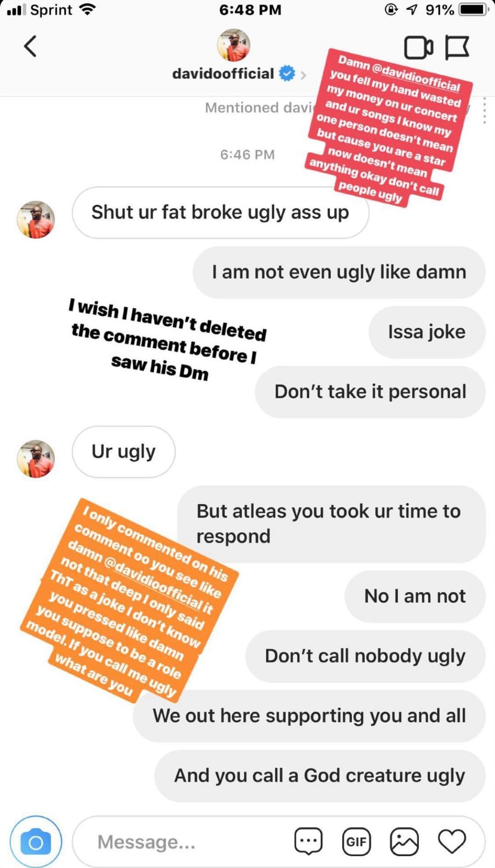Tap the back arrow to leave chat

click(30, 46)
